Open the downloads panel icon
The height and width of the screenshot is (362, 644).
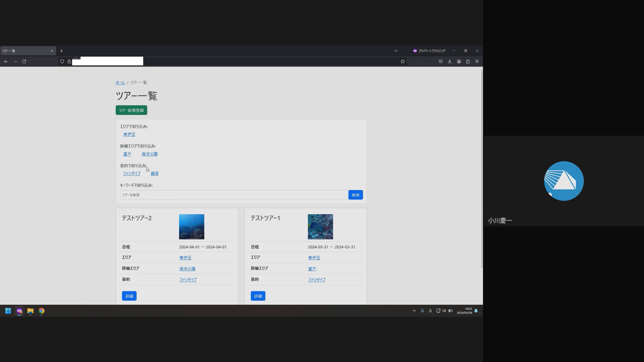coord(449,62)
